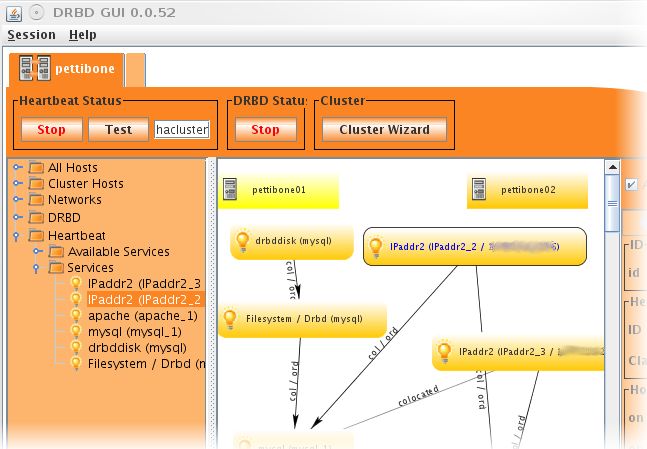Viewport: 647px width, 449px height.
Task: Click the Cluster Hosts folder icon
Action: coord(36,183)
